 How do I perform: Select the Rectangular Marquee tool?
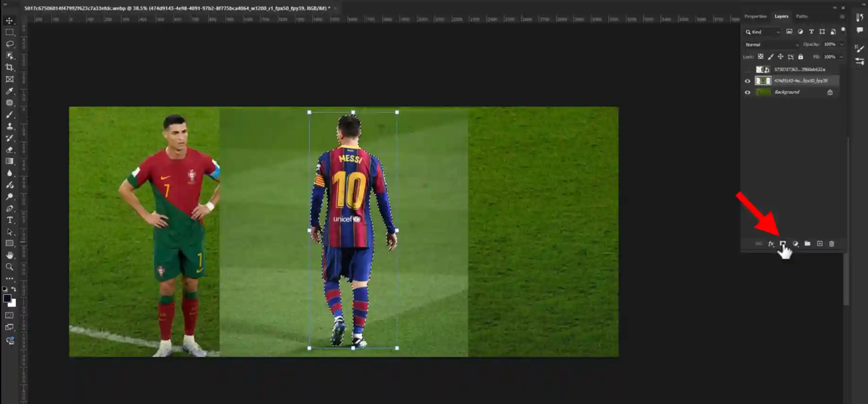click(9, 33)
